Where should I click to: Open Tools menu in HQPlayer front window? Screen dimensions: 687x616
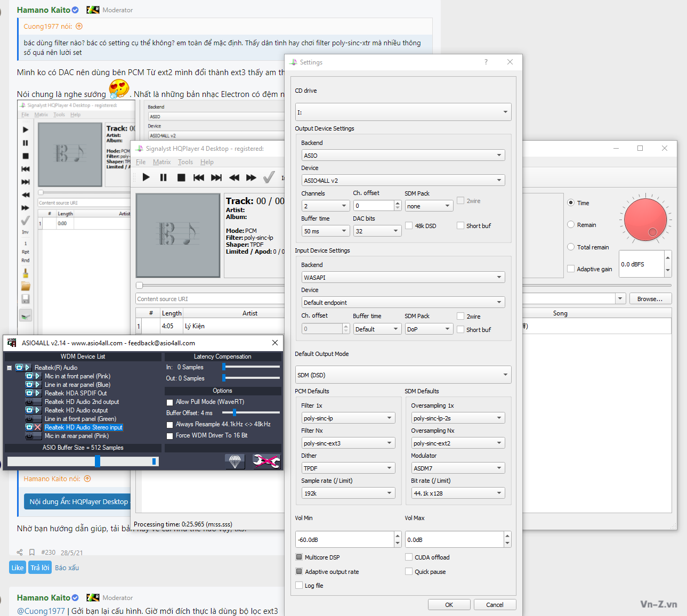[x=185, y=162]
